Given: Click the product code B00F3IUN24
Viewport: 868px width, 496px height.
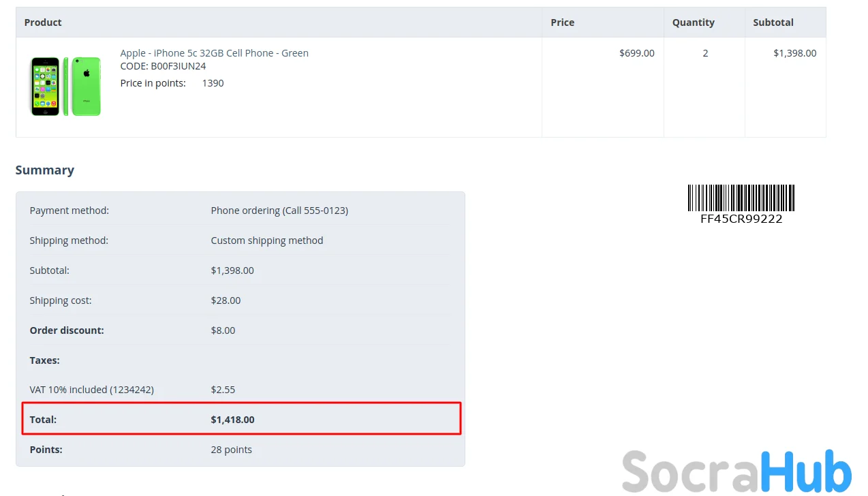Looking at the screenshot, I should (x=163, y=66).
